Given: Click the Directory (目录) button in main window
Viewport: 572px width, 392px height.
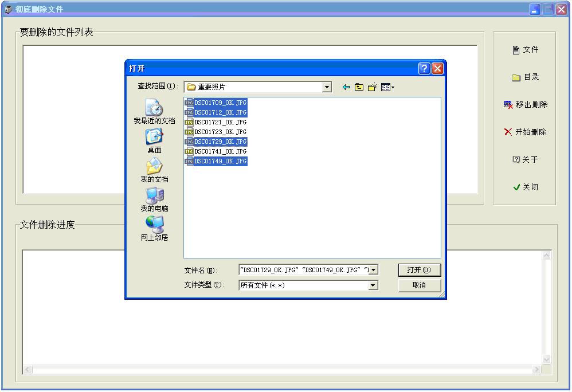Looking at the screenshot, I should tap(526, 77).
